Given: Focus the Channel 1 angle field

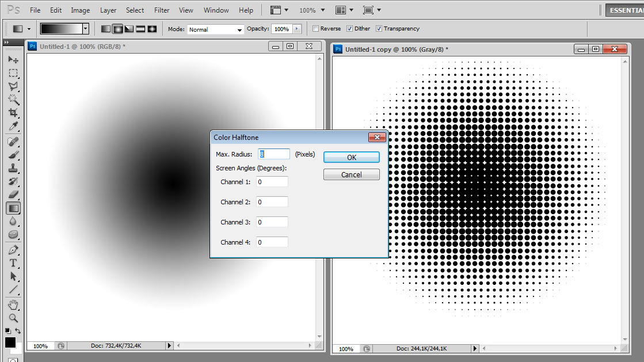Looking at the screenshot, I should pyautogui.click(x=272, y=182).
